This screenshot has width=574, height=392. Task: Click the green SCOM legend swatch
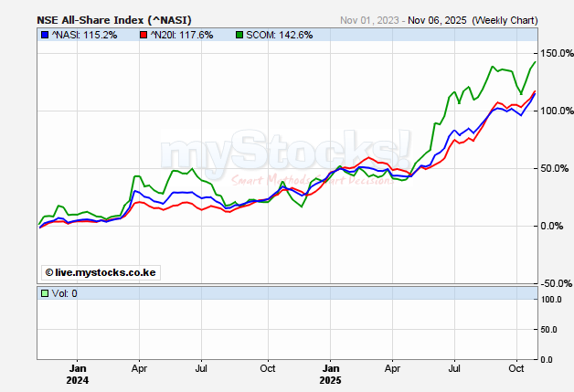tap(239, 36)
